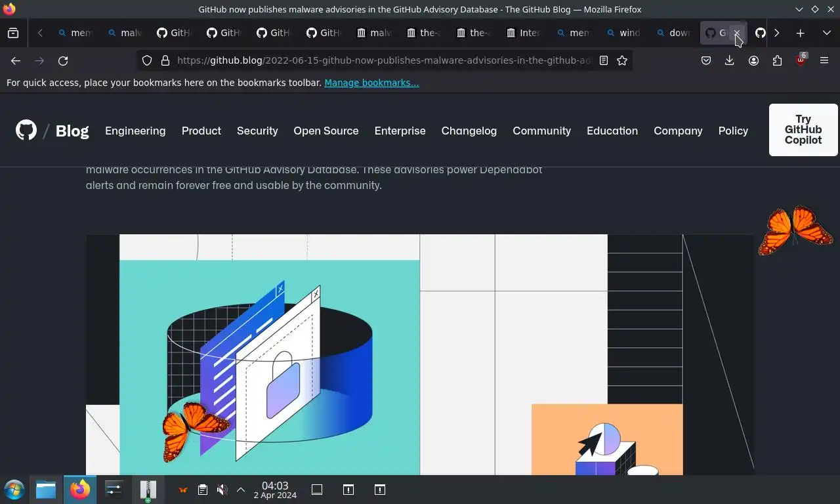840x504 pixels.
Task: Open the Changelog link in the header
Action: coord(469,131)
